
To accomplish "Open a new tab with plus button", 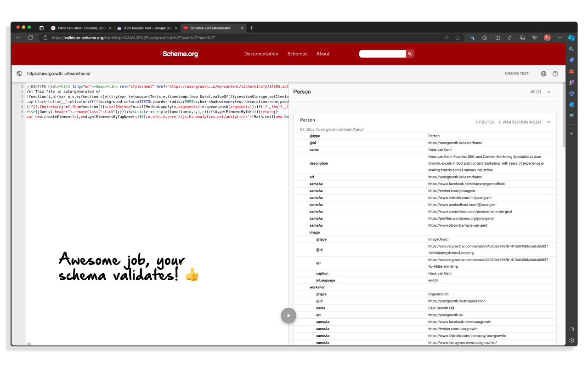I will click(251, 28).
